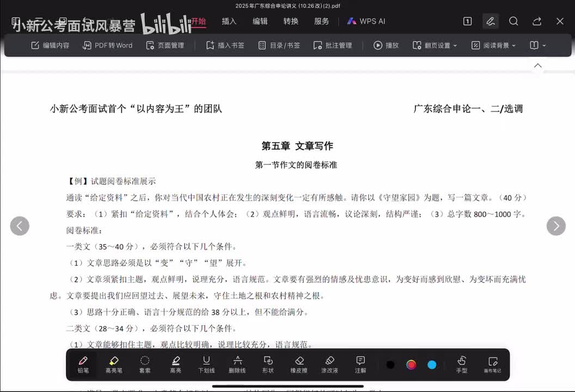Viewport: 575px width, 392px height.
Task: Go to the next page arrow
Action: pos(556,226)
